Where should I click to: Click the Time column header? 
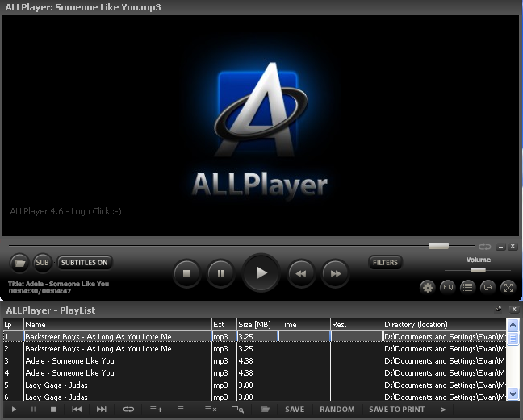click(303, 324)
